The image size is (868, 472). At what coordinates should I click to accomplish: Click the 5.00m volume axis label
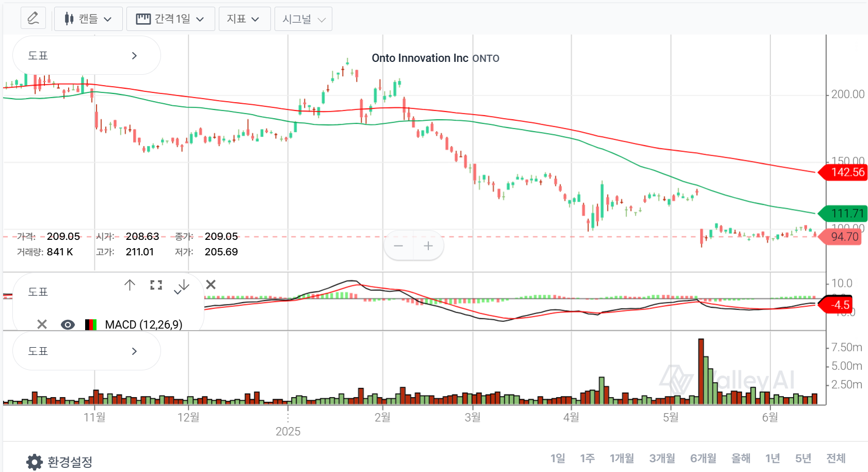847,366
